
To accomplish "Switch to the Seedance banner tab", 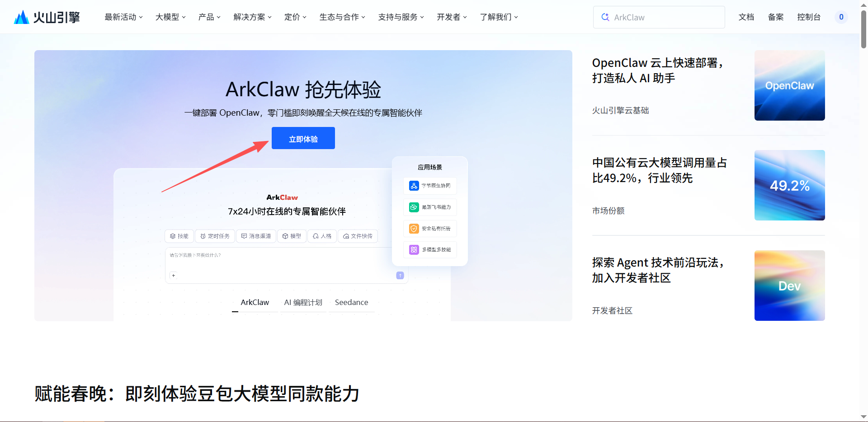I will coord(351,302).
